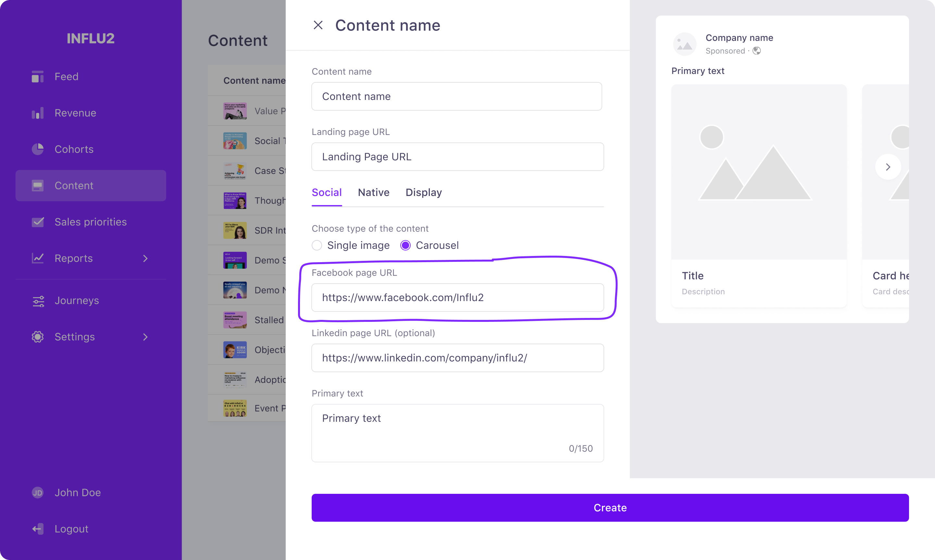
Task: Click the Sales priorities checkmark icon
Action: click(x=37, y=222)
